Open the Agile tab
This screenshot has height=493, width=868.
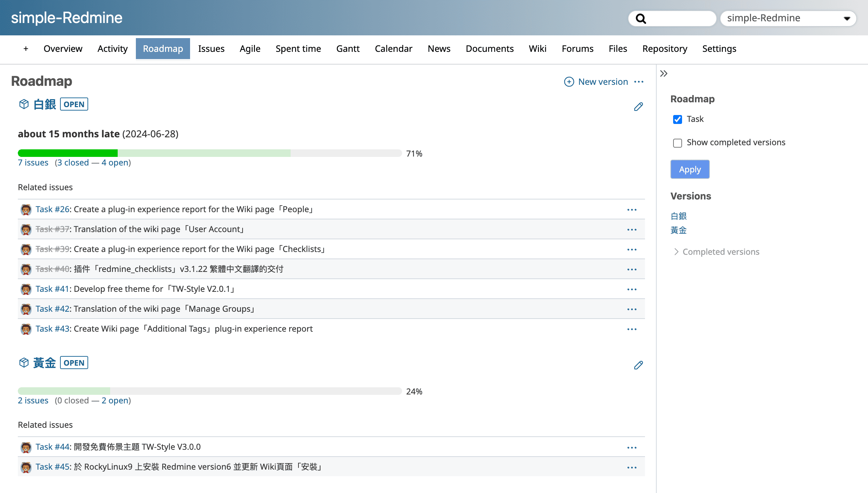(250, 49)
